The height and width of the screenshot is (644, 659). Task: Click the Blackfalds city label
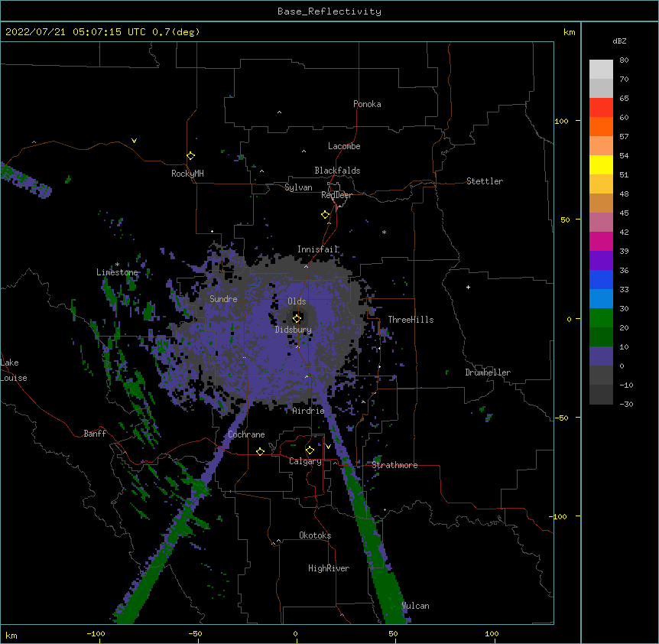[x=337, y=171]
